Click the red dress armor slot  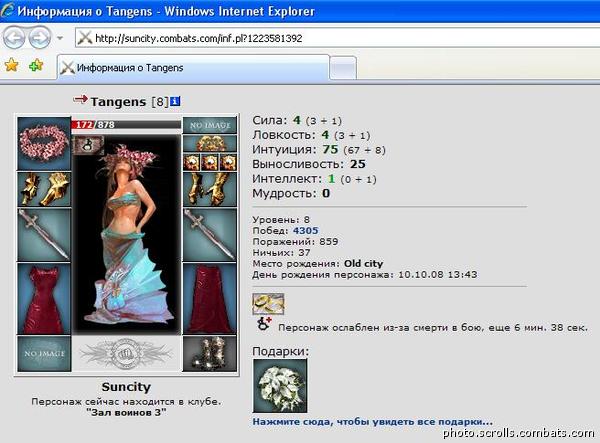[44, 298]
